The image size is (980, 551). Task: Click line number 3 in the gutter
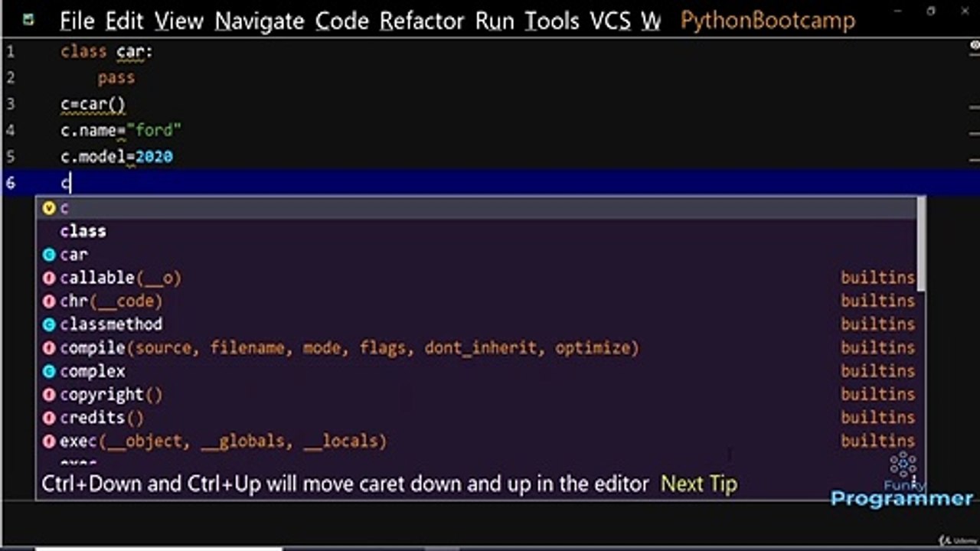click(x=10, y=104)
